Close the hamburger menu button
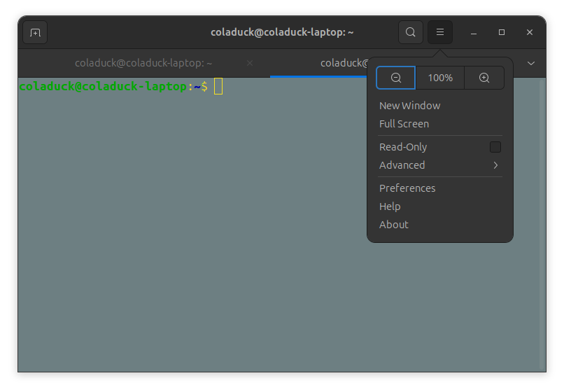Image resolution: width=564 pixels, height=392 pixels. [x=440, y=32]
